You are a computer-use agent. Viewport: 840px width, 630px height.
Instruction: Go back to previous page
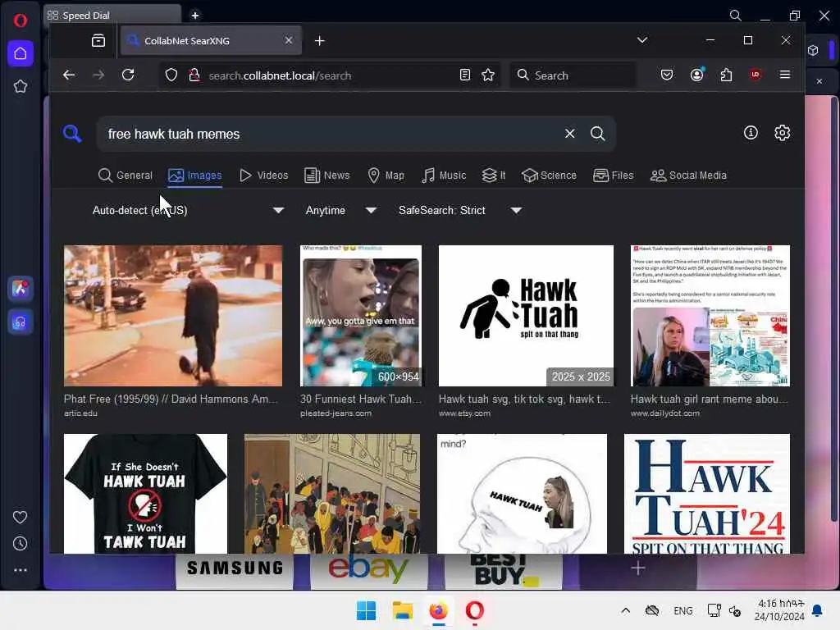69,75
